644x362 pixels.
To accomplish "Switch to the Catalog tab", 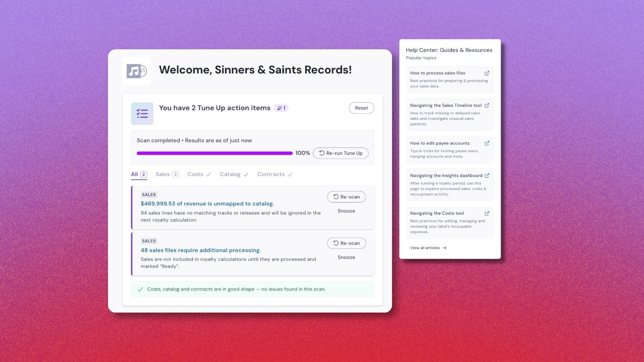I will 234,174.
